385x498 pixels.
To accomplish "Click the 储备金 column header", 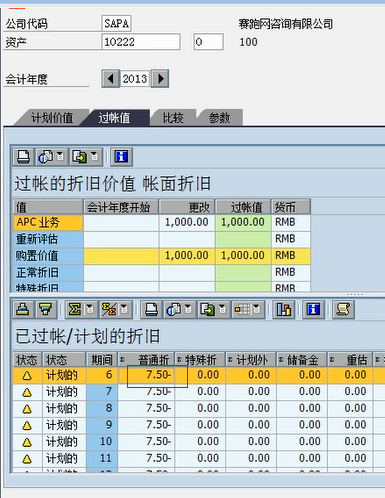I will [302, 359].
